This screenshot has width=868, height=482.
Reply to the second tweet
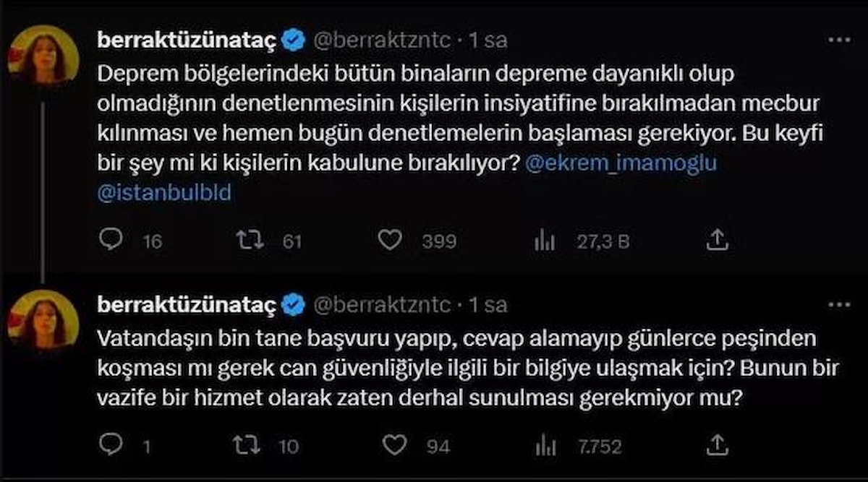tap(111, 445)
